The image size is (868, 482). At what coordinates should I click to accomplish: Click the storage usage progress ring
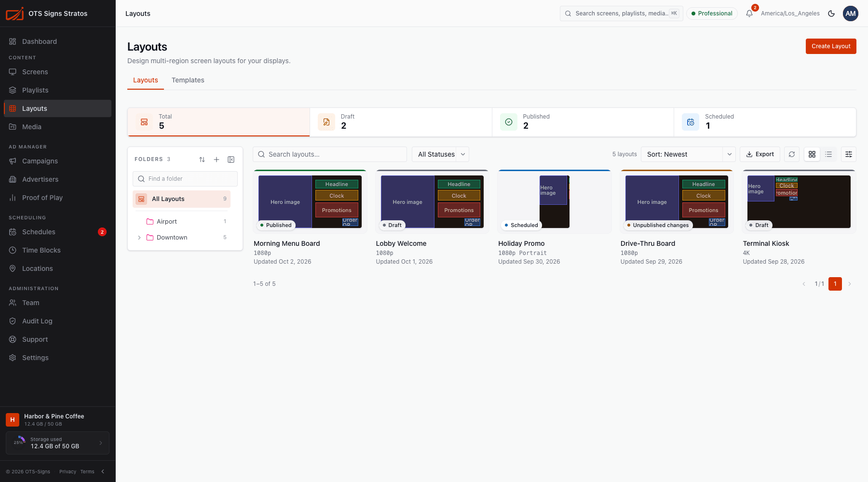coord(19,442)
